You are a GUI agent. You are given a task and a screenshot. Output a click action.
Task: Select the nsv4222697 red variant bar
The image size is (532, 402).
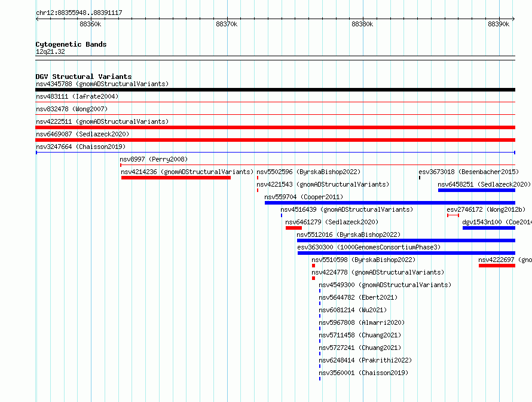[x=497, y=266]
